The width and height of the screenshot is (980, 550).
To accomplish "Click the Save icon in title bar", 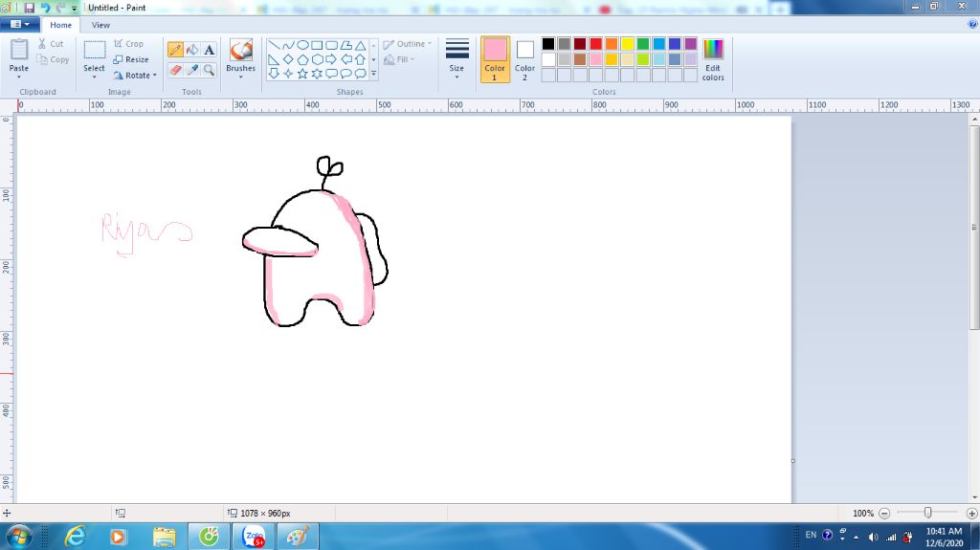I will click(x=30, y=8).
